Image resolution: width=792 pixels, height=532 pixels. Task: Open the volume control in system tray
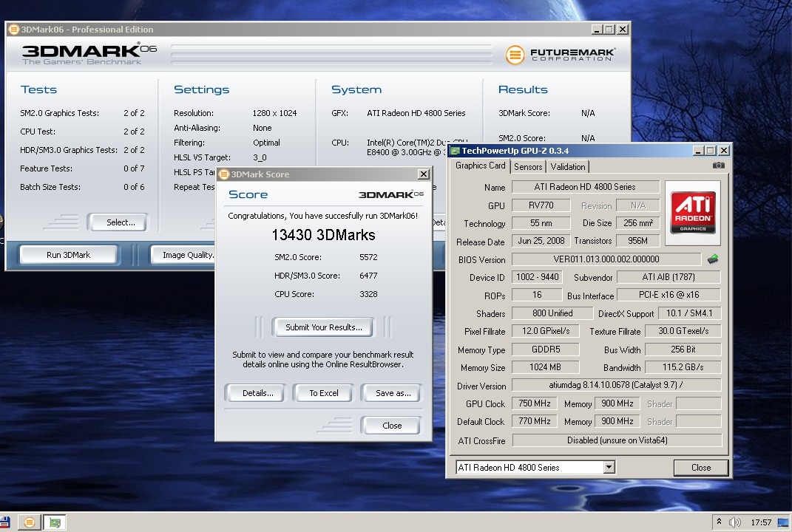735,522
